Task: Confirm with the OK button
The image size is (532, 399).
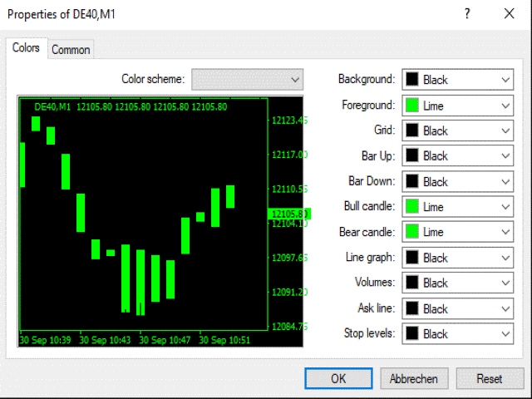Action: coord(338,378)
